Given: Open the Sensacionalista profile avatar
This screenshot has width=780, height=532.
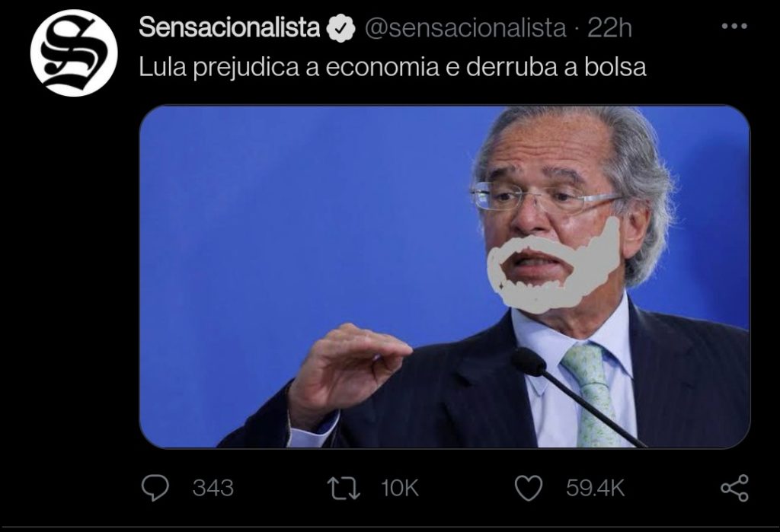Looking at the screenshot, I should tap(74, 53).
